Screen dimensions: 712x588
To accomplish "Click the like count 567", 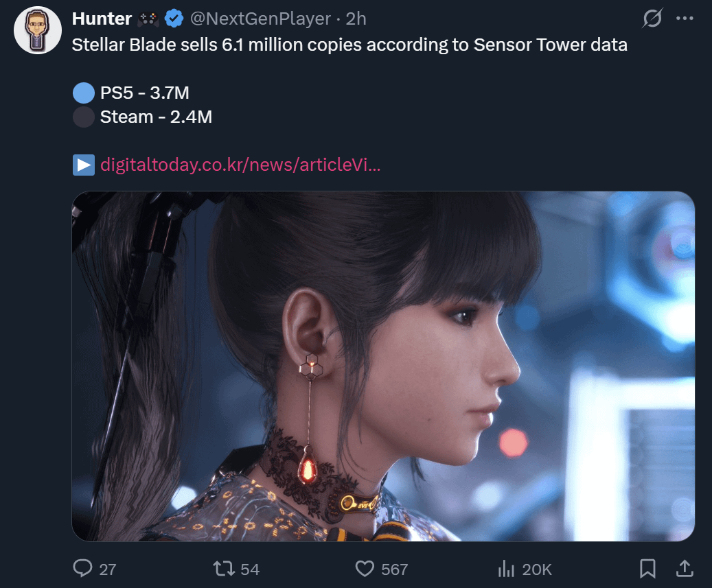I will [x=395, y=569].
